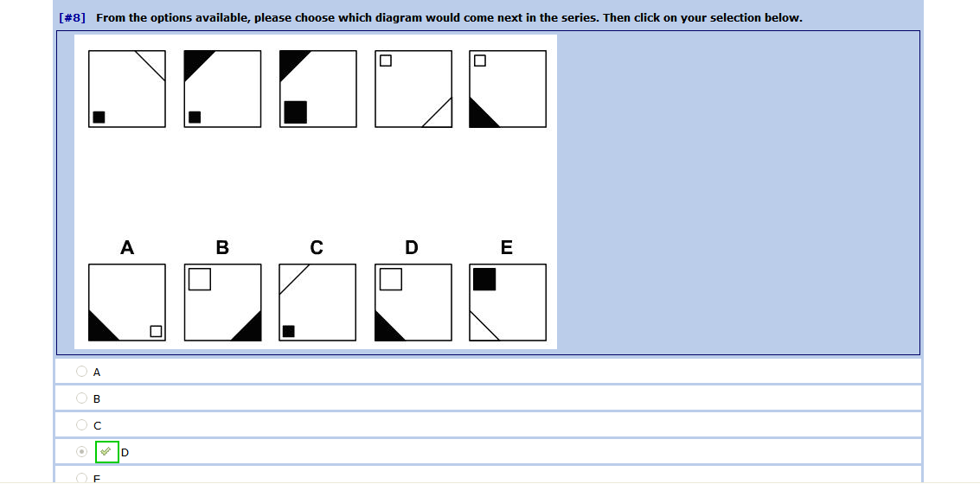Click the first diagram in the series
The height and width of the screenshot is (484, 980).
pyautogui.click(x=127, y=89)
